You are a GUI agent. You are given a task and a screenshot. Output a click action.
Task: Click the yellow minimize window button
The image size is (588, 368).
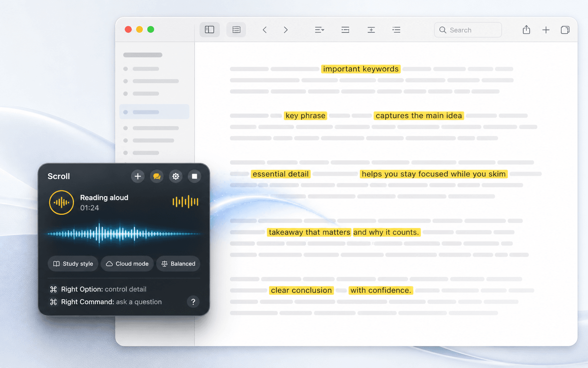pyautogui.click(x=139, y=30)
